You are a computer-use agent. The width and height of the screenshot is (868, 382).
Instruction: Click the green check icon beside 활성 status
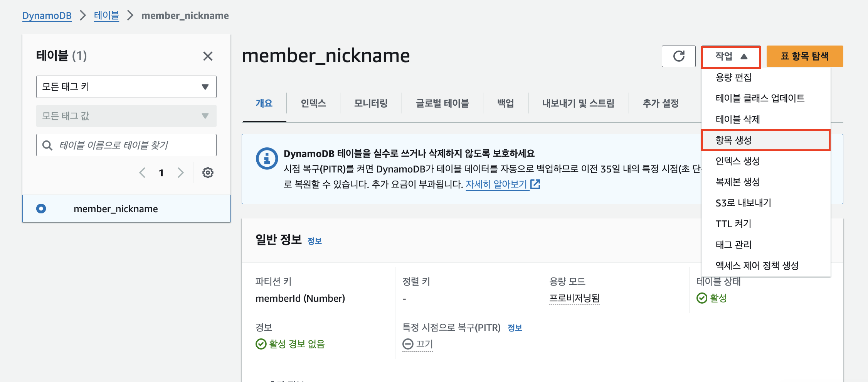(x=702, y=297)
